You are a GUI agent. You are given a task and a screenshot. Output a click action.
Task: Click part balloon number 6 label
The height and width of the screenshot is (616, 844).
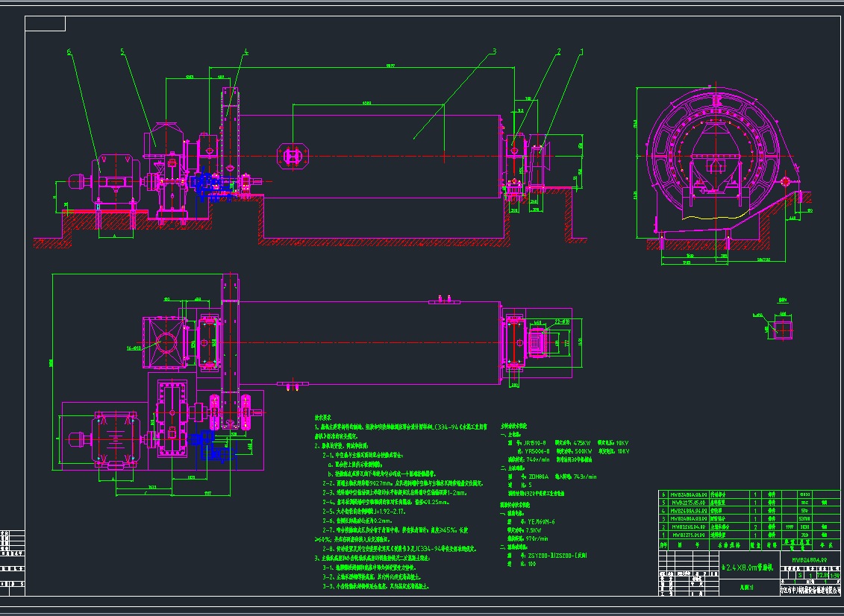click(x=69, y=51)
